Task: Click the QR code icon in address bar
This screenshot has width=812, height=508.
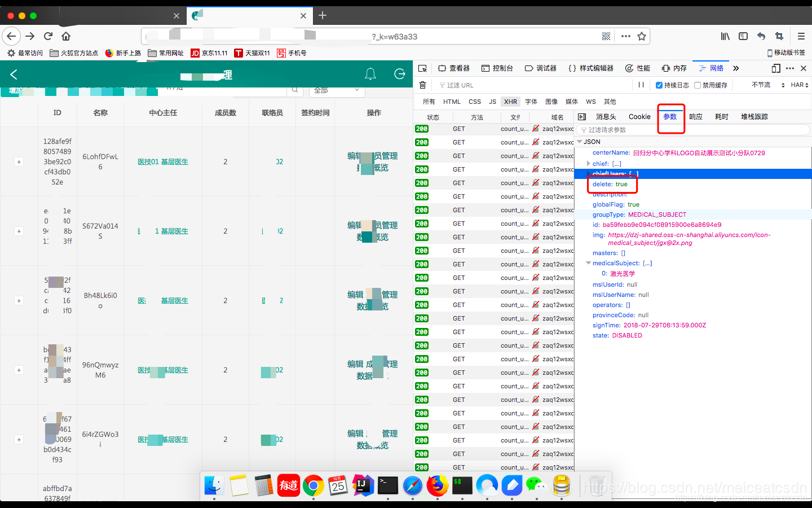Action: (606, 36)
